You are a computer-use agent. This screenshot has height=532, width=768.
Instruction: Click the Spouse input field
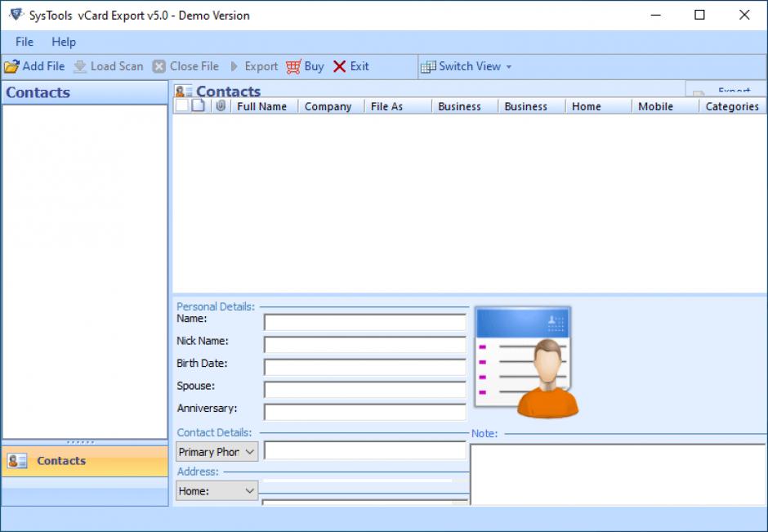[x=365, y=390]
